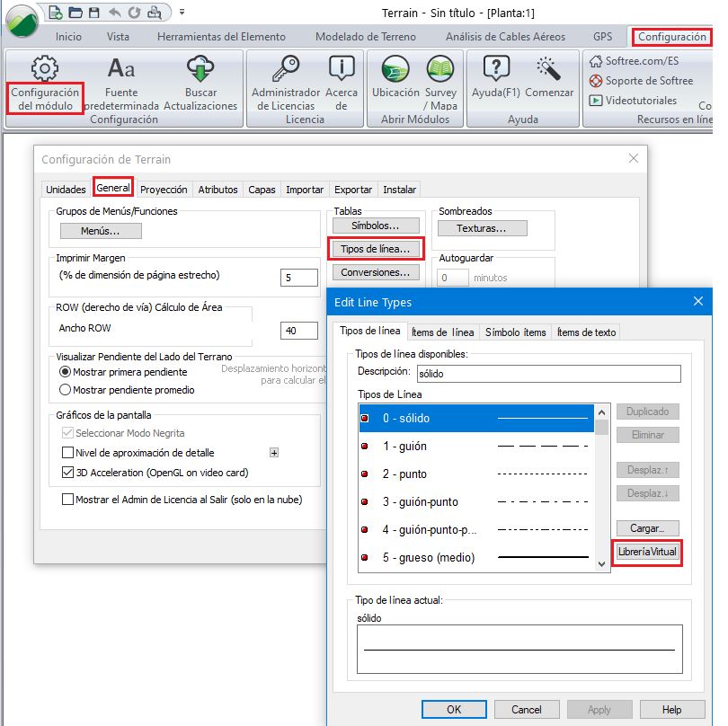Launch the Ubicación module

point(395,68)
